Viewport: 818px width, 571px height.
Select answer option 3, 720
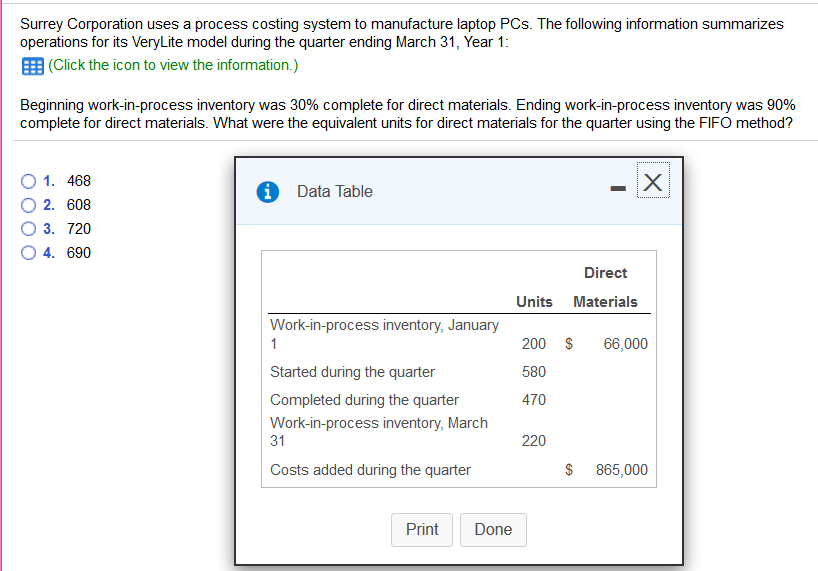28,229
